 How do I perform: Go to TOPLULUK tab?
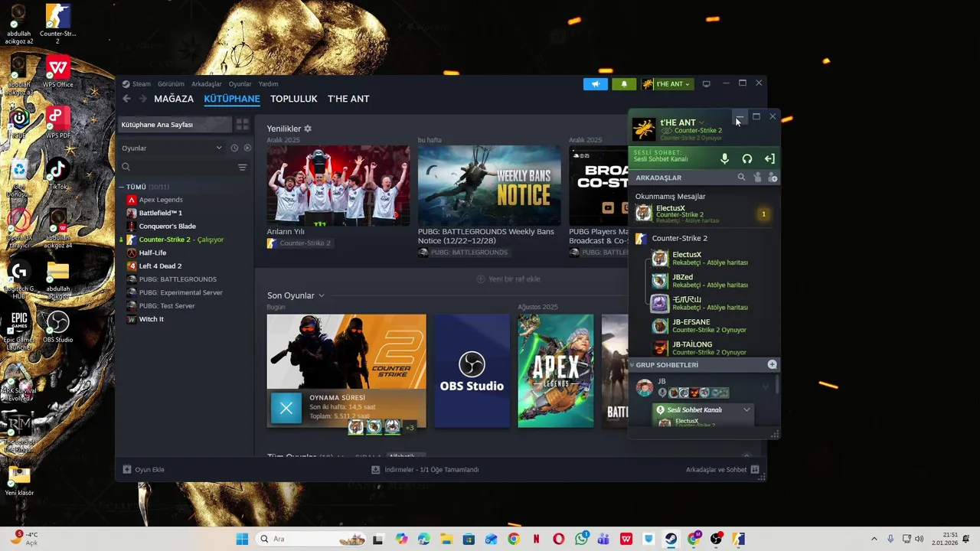(x=294, y=99)
